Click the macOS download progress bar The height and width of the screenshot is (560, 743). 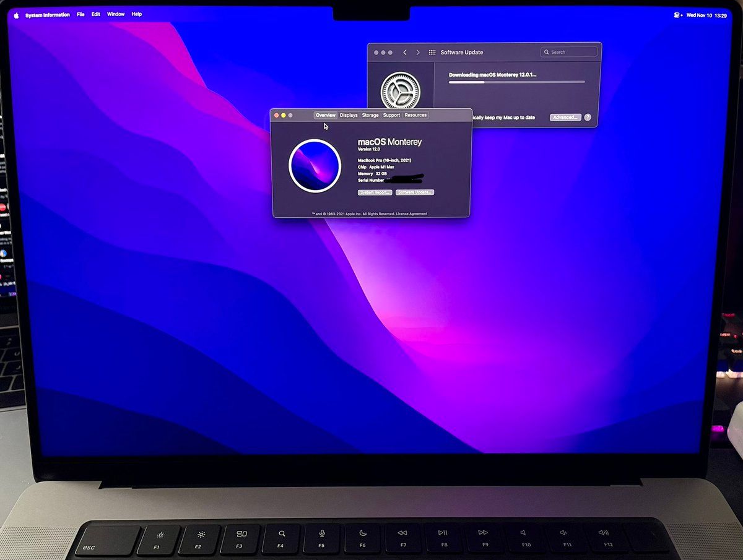516,82
